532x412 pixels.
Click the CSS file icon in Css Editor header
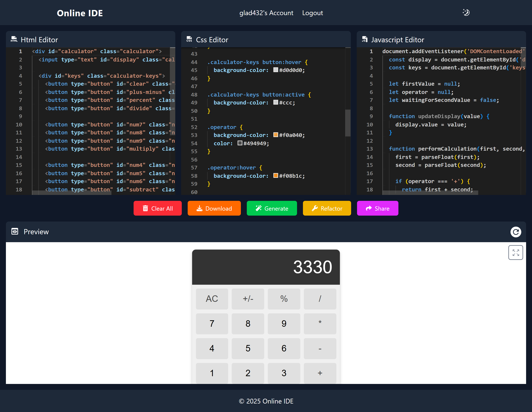click(x=189, y=39)
